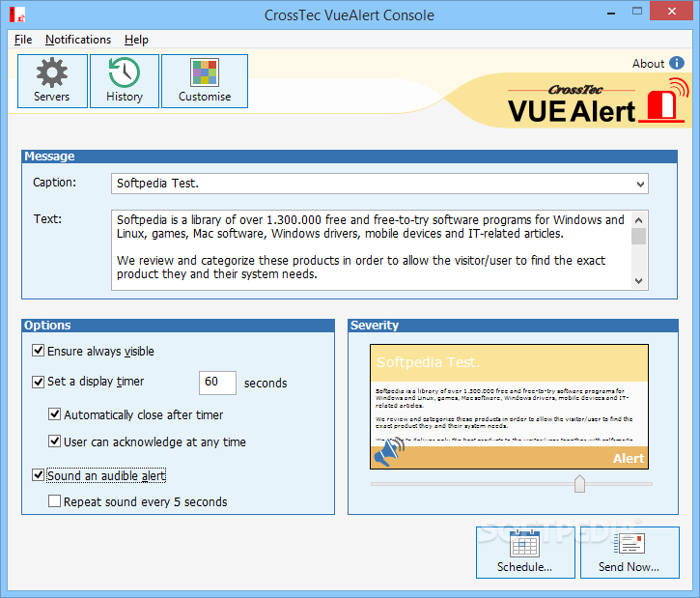Expand the Caption dropdown arrow
This screenshot has height=598, width=700.
tap(640, 184)
